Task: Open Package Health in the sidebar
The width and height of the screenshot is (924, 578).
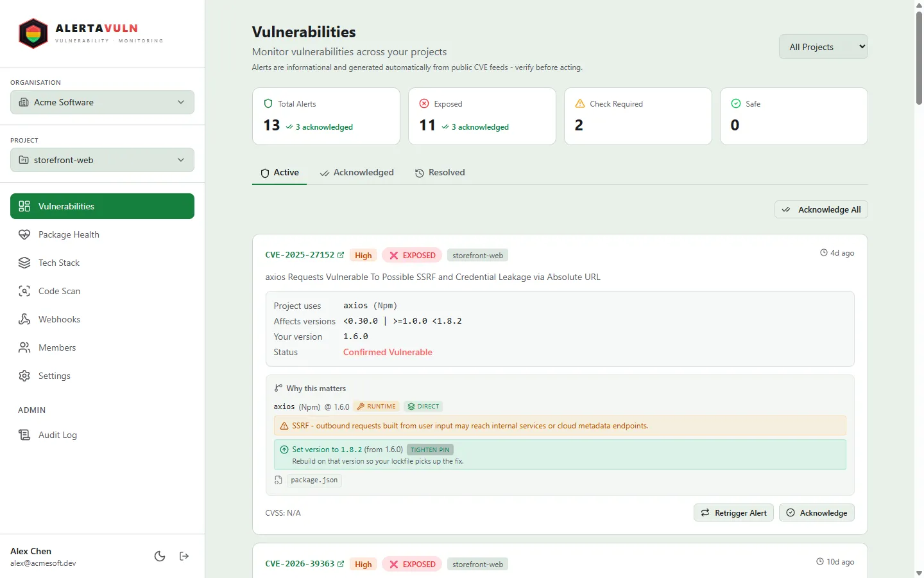Action: [102, 234]
